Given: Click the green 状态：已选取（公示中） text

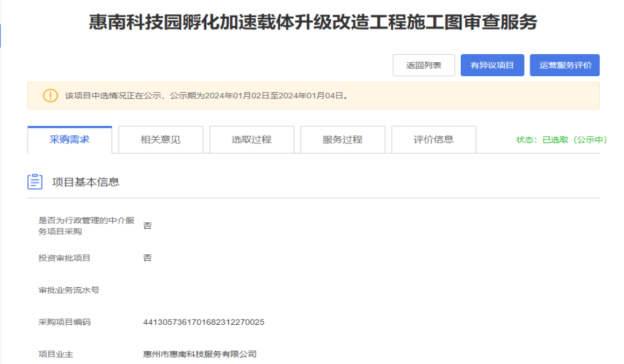Looking at the screenshot, I should 561,140.
